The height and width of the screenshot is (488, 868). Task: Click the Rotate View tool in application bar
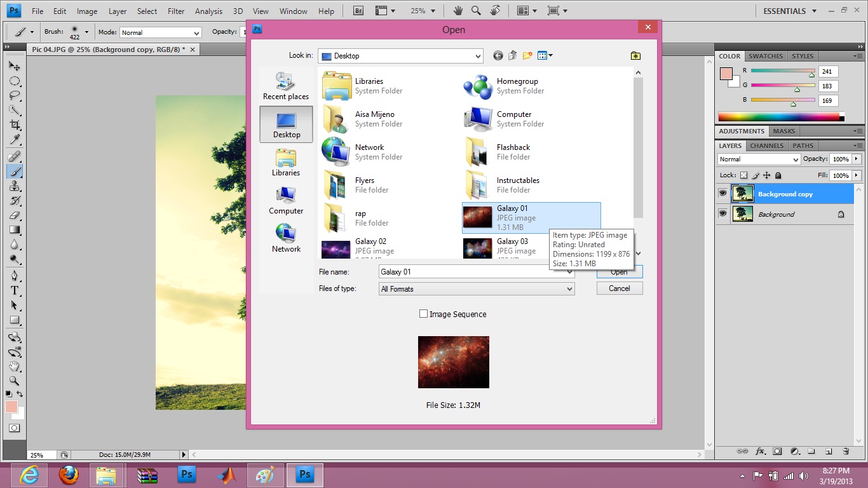pyautogui.click(x=496, y=11)
